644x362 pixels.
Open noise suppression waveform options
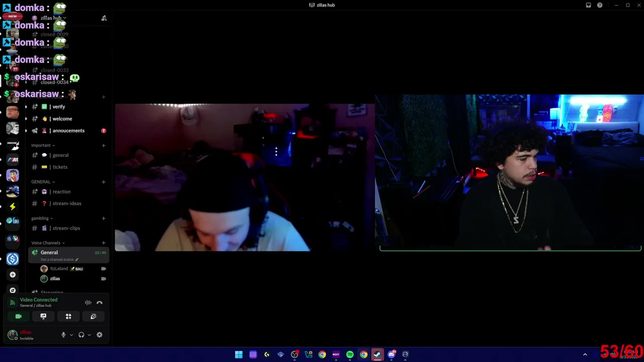click(88, 303)
